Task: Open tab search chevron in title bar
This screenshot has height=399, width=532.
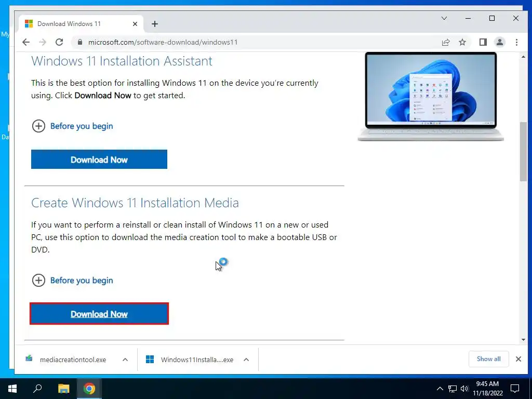Action: (444, 18)
